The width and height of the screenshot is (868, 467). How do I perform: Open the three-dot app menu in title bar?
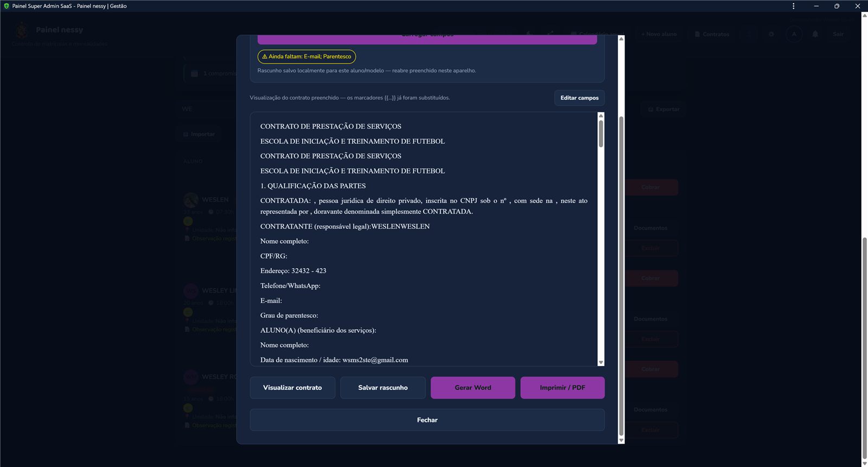(793, 6)
